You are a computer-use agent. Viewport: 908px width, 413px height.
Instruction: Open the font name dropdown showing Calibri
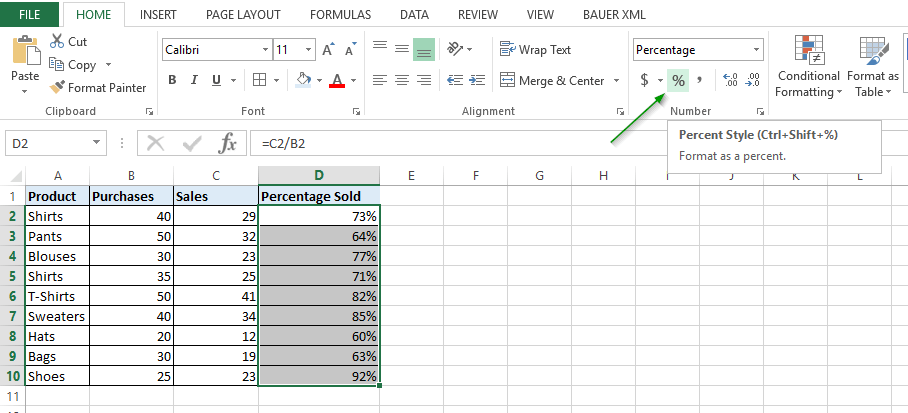(x=265, y=50)
